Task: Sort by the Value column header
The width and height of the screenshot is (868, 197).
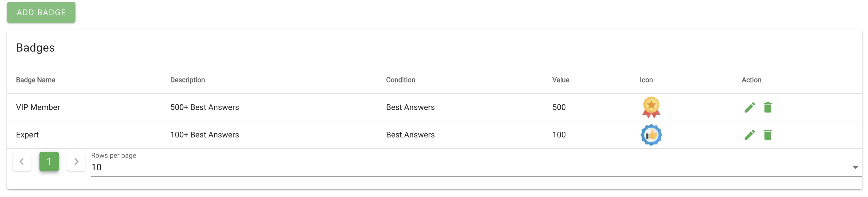Action: coord(560,80)
